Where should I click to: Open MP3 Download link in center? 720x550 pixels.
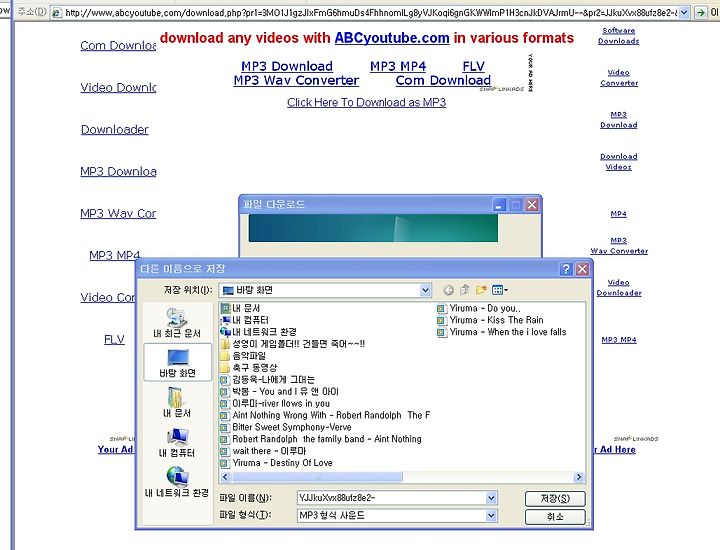287,66
